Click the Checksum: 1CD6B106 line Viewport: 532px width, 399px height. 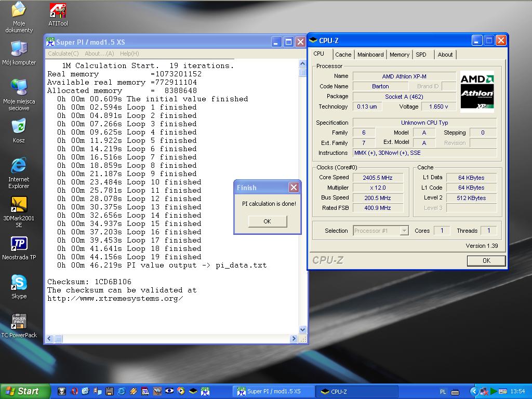[89, 282]
